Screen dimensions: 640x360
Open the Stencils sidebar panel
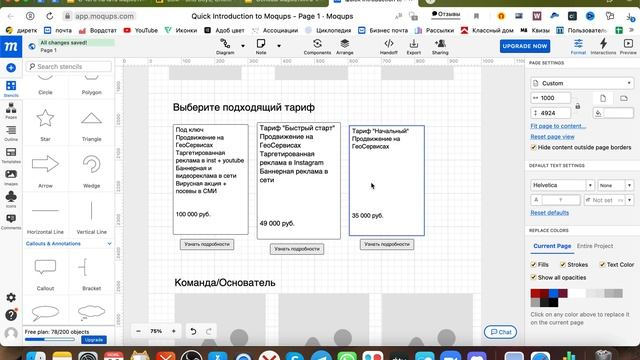pos(11,89)
